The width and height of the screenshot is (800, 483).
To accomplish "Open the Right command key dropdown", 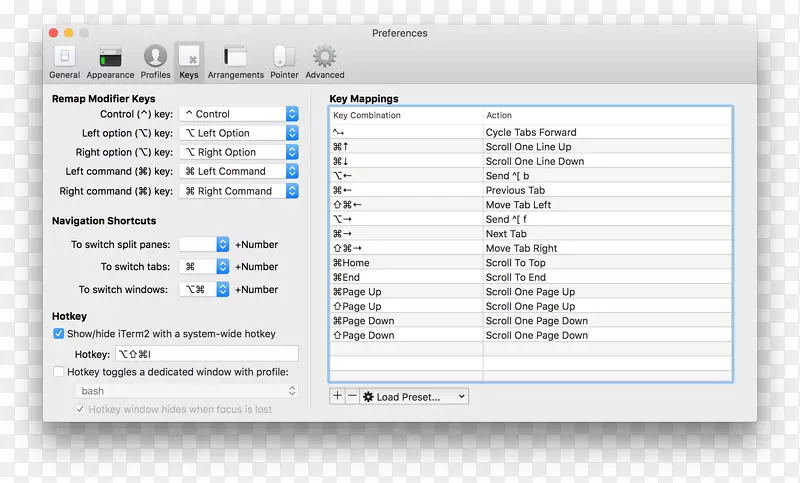I will coord(239,191).
